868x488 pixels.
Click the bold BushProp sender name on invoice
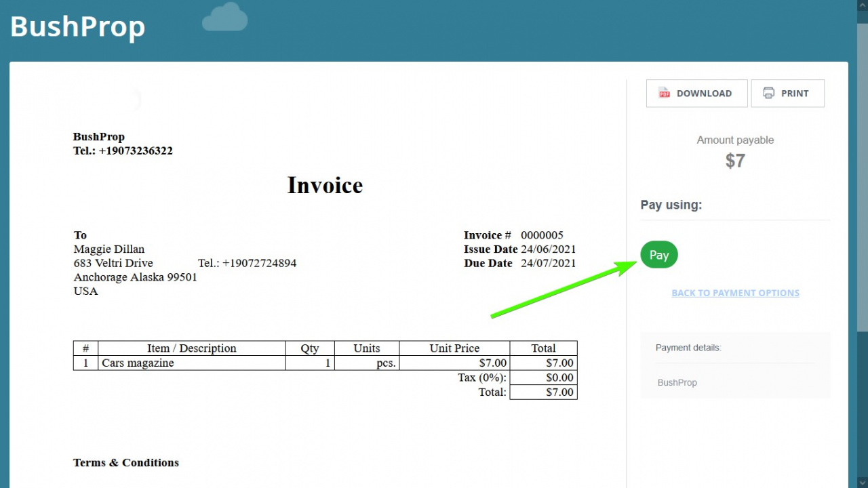tap(99, 137)
